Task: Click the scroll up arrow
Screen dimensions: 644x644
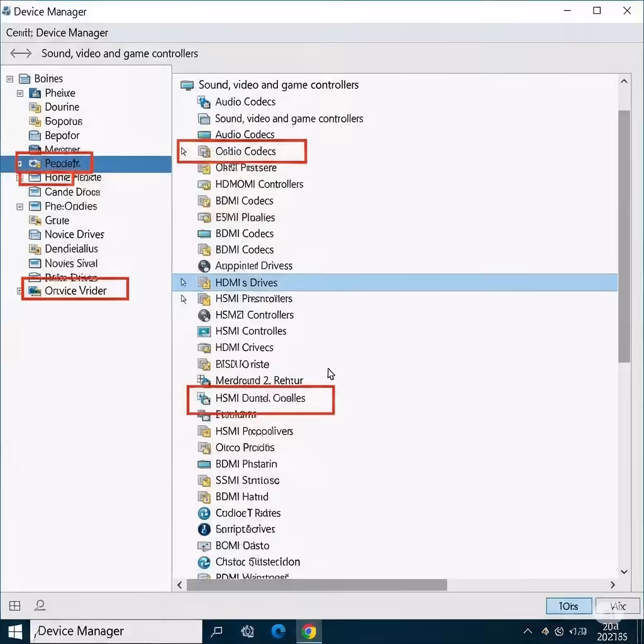Action: pyautogui.click(x=624, y=81)
